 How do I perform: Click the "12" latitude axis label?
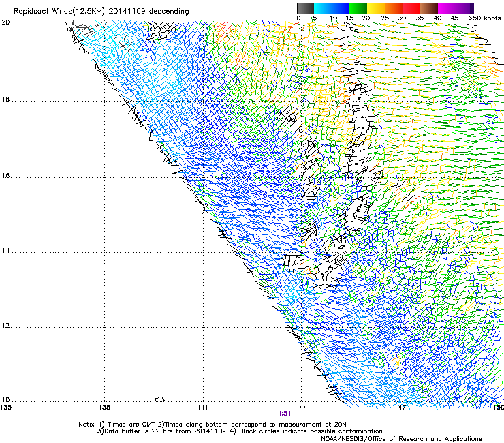point(5,326)
